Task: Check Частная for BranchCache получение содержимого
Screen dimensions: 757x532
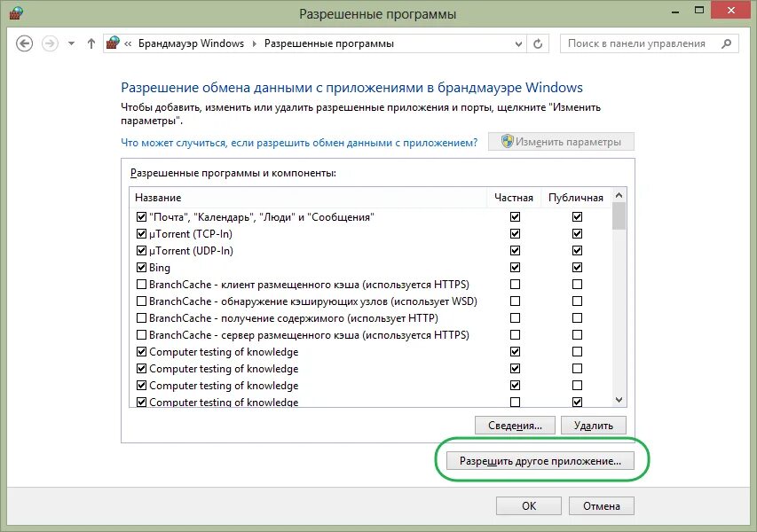Action: [x=515, y=317]
